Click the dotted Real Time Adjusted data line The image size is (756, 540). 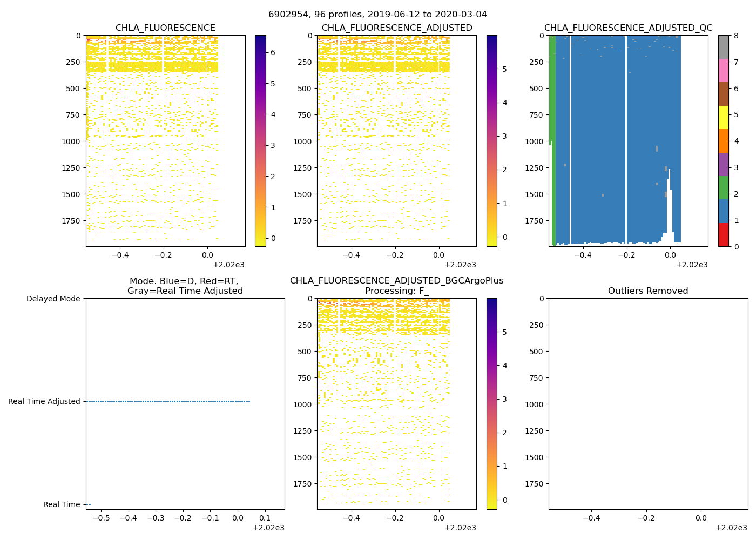pyautogui.click(x=167, y=401)
